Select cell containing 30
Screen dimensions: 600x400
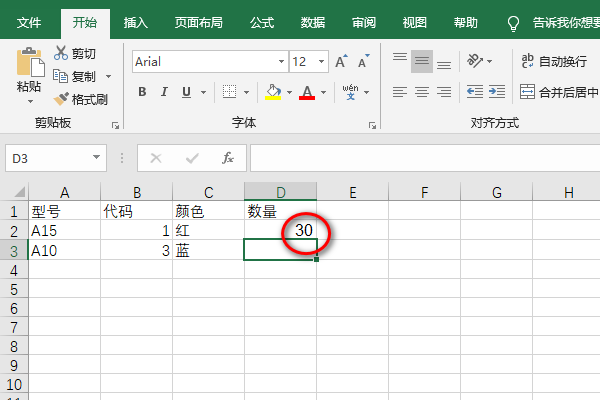point(280,230)
